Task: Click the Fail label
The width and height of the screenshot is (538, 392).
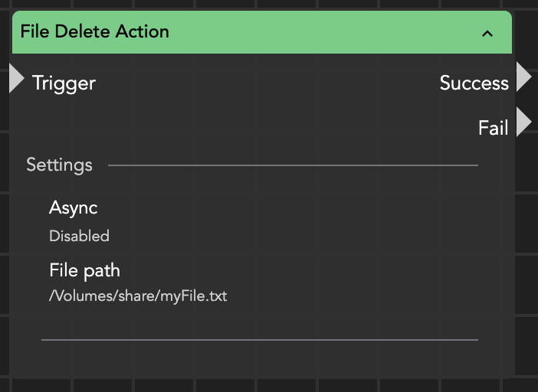Action: [493, 128]
